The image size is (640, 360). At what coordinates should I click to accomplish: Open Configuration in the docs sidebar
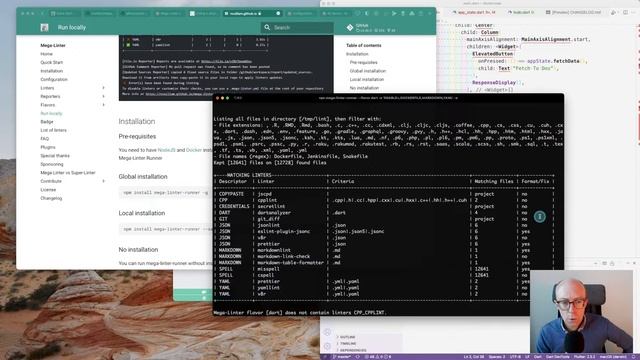click(x=54, y=80)
